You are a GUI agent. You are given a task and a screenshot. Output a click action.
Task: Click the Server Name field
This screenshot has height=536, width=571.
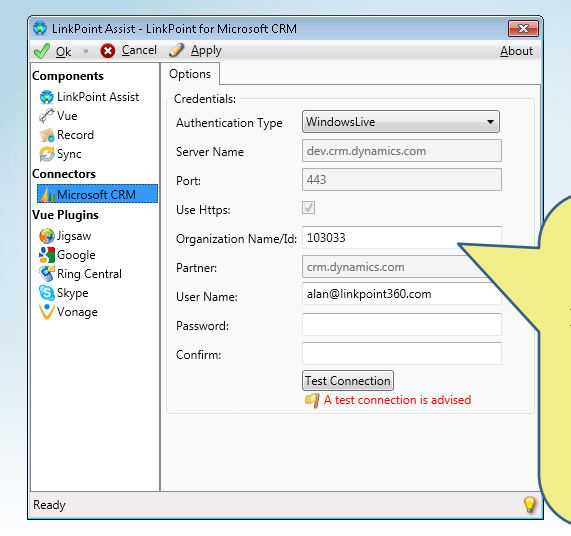coord(402,151)
